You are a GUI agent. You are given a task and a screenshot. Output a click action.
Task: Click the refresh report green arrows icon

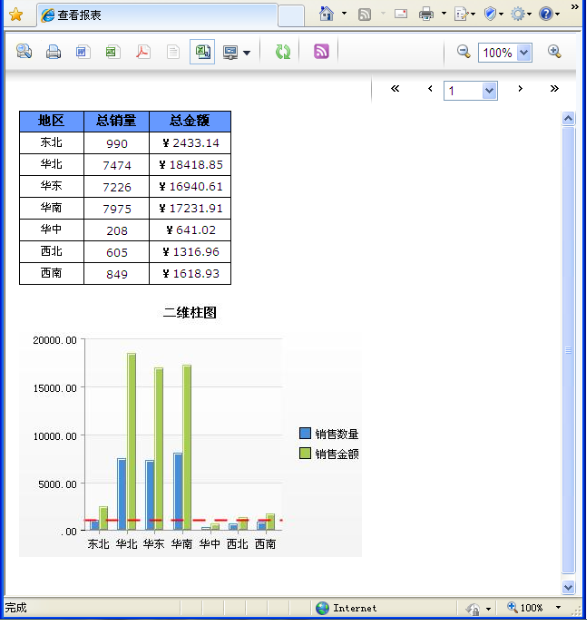click(x=283, y=52)
